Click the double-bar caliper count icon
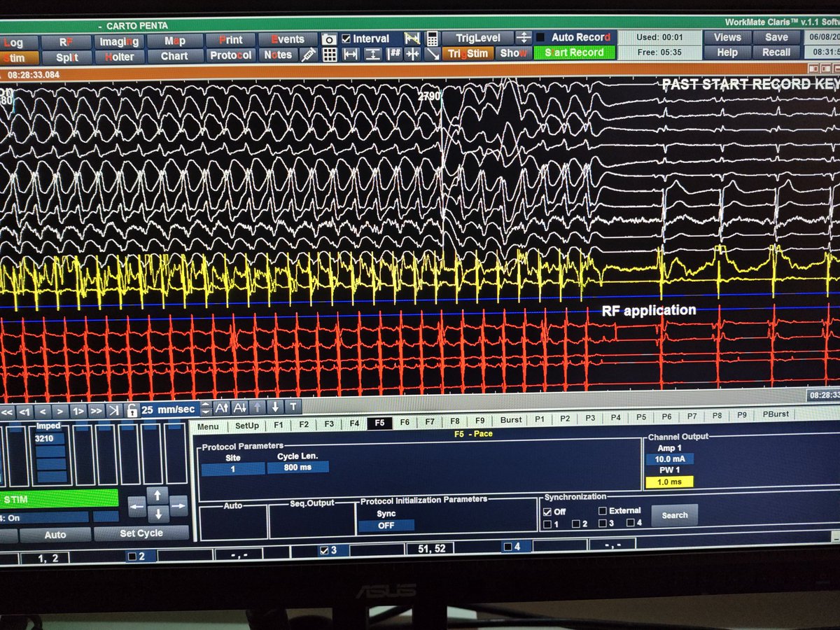840x630 pixels. (x=395, y=55)
